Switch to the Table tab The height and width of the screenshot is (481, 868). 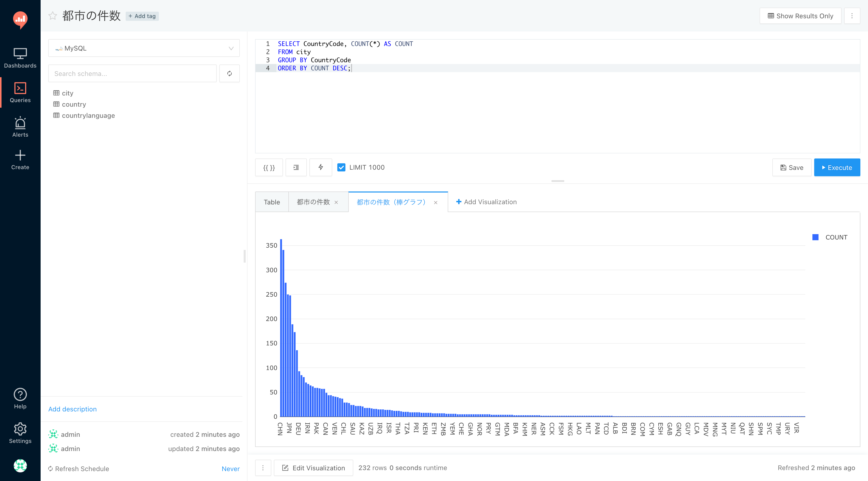coord(272,202)
